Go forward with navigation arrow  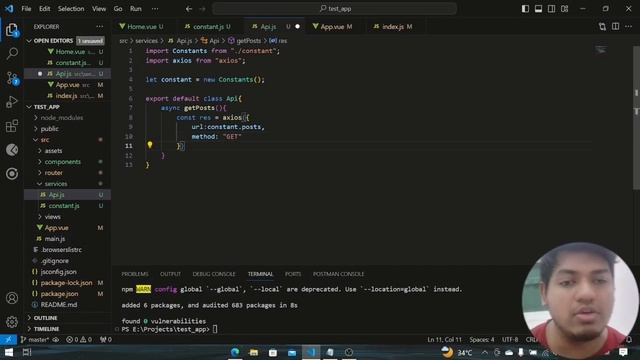(x=202, y=9)
